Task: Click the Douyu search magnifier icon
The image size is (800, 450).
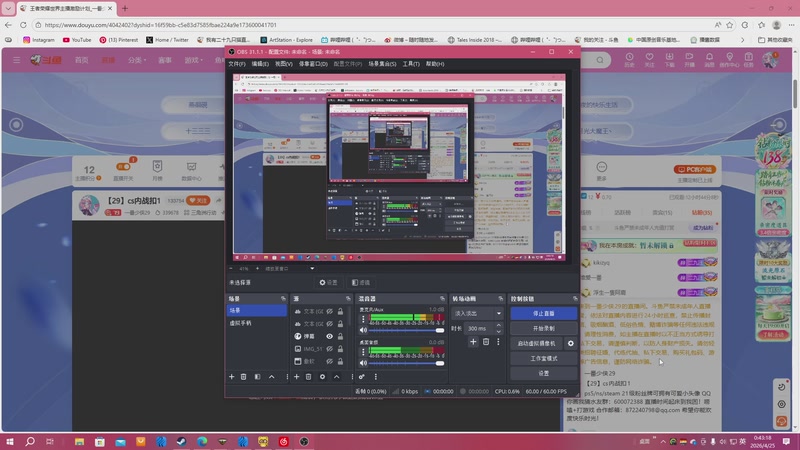Action: (x=600, y=60)
